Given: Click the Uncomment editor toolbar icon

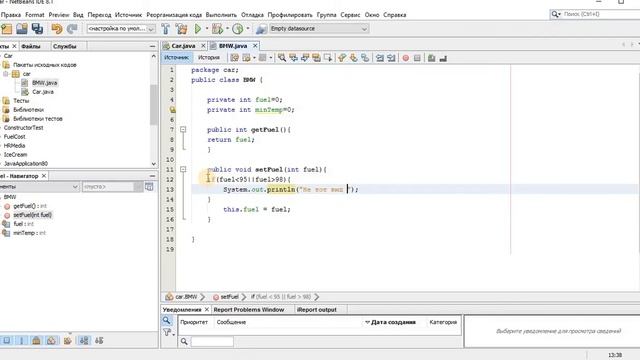Looking at the screenshot, I should [443, 58].
